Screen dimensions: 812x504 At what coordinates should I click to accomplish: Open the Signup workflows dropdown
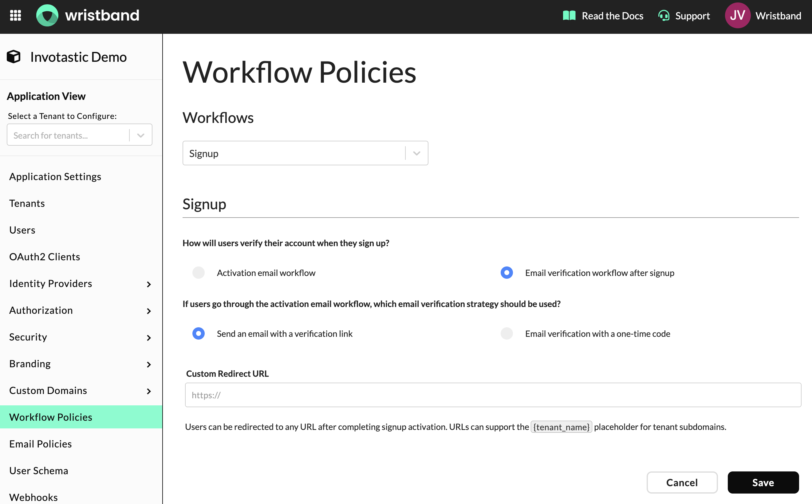416,153
